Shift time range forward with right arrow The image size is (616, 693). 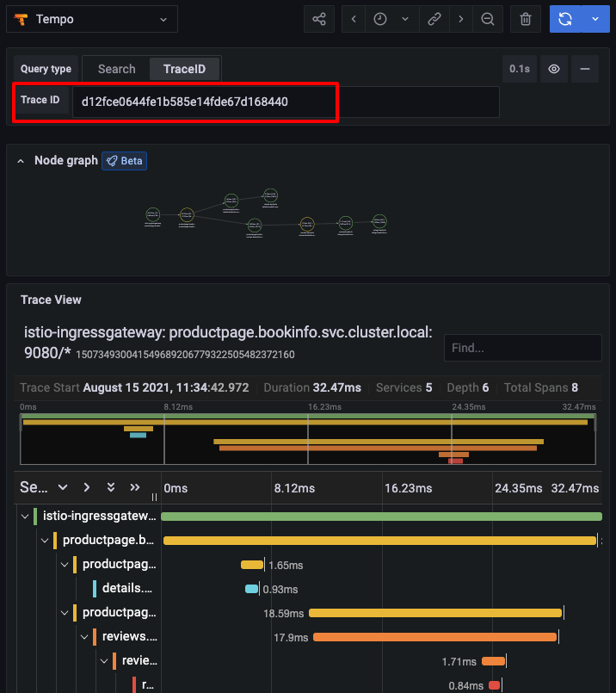click(x=461, y=19)
